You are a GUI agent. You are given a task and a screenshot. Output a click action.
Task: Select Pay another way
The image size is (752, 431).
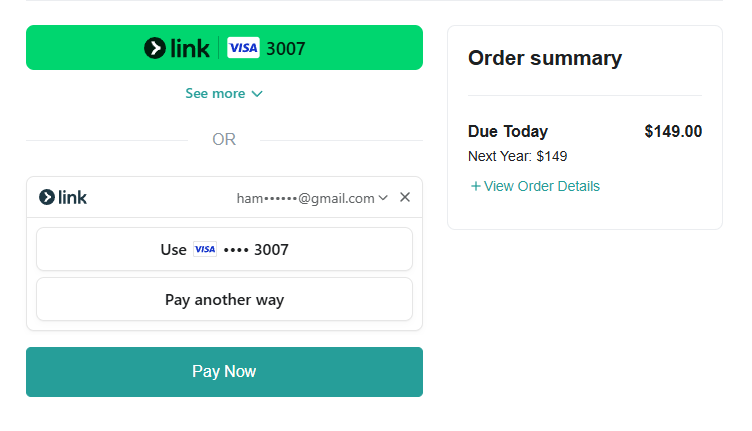tap(224, 299)
